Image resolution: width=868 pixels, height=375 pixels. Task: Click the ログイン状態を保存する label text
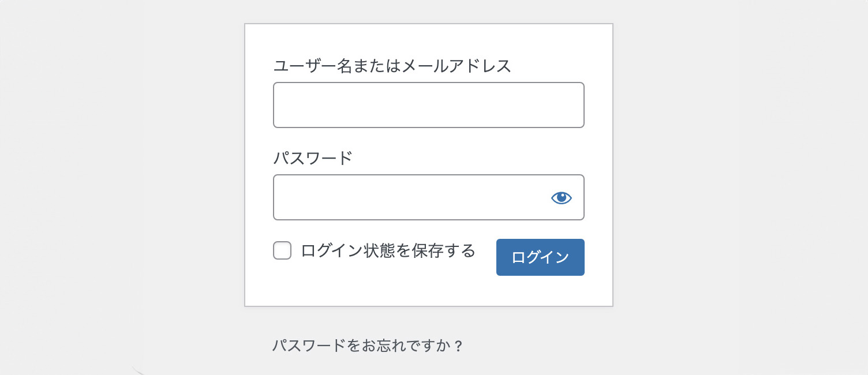click(x=388, y=251)
